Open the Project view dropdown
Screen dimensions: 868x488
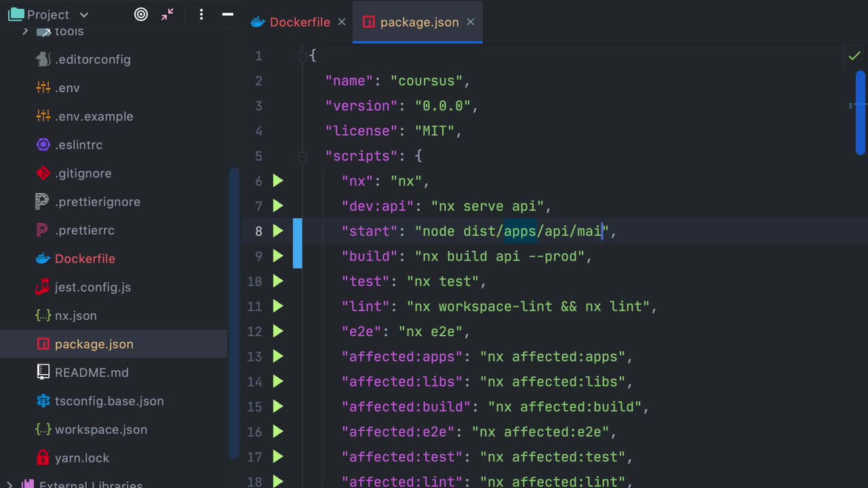[x=48, y=15]
